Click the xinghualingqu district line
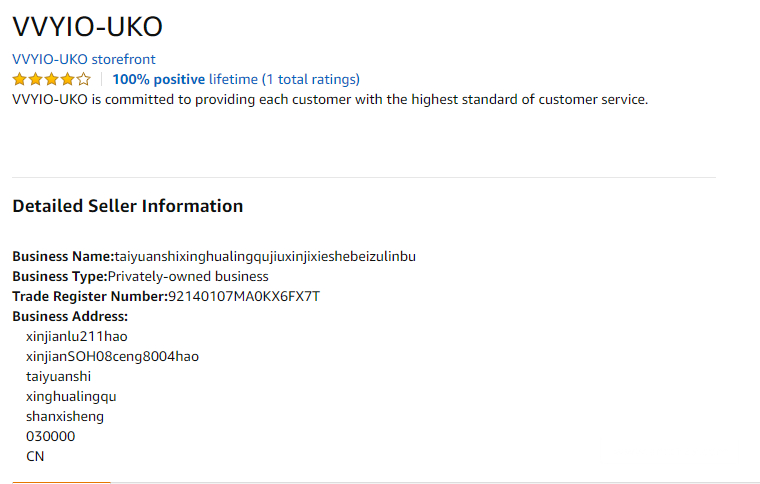The height and width of the screenshot is (484, 760). [x=71, y=396]
